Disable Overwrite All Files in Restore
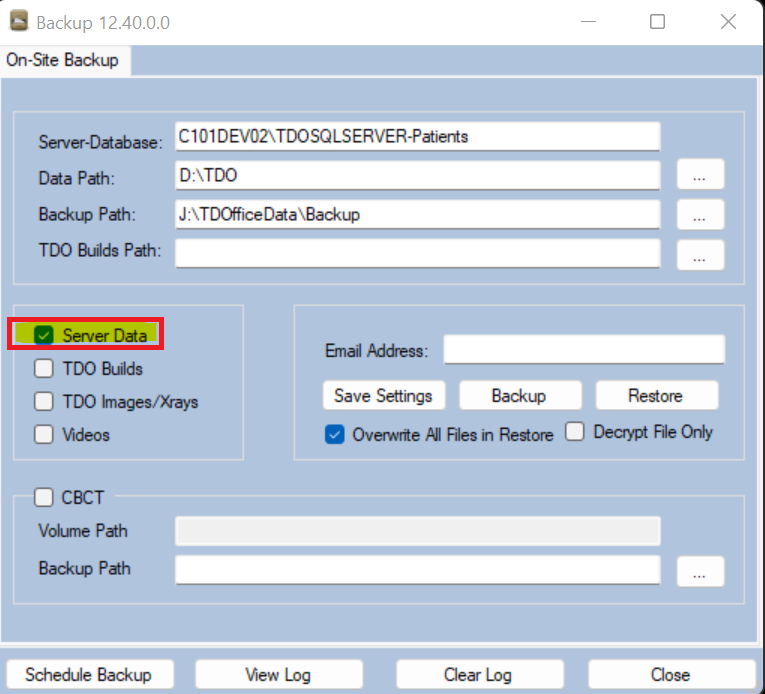Image resolution: width=765 pixels, height=694 pixels. point(334,435)
